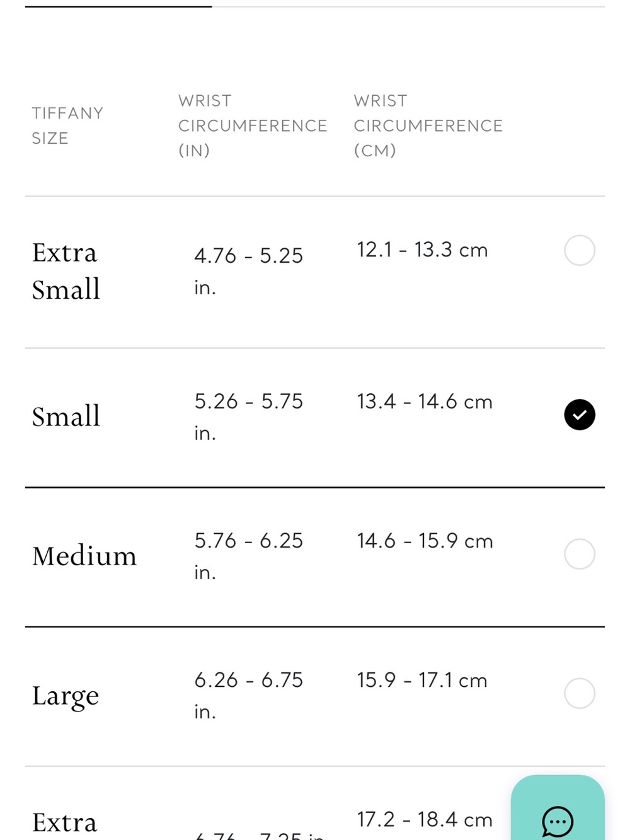The image size is (630, 840).
Task: Click the checked Small size radio button
Action: tap(580, 415)
